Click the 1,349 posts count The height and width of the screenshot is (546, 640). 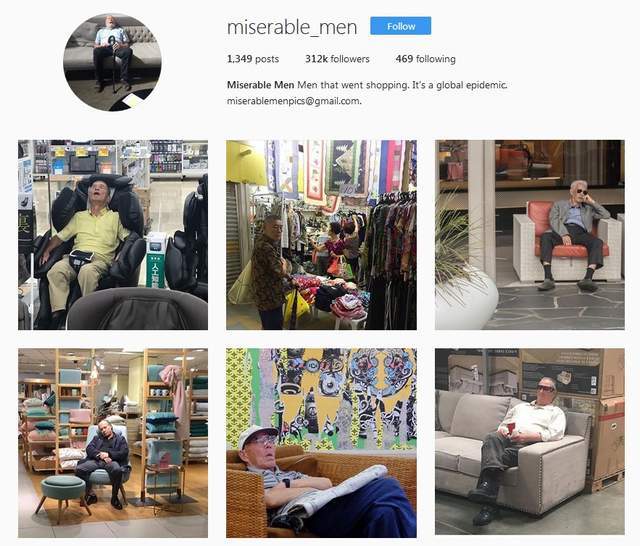point(253,59)
